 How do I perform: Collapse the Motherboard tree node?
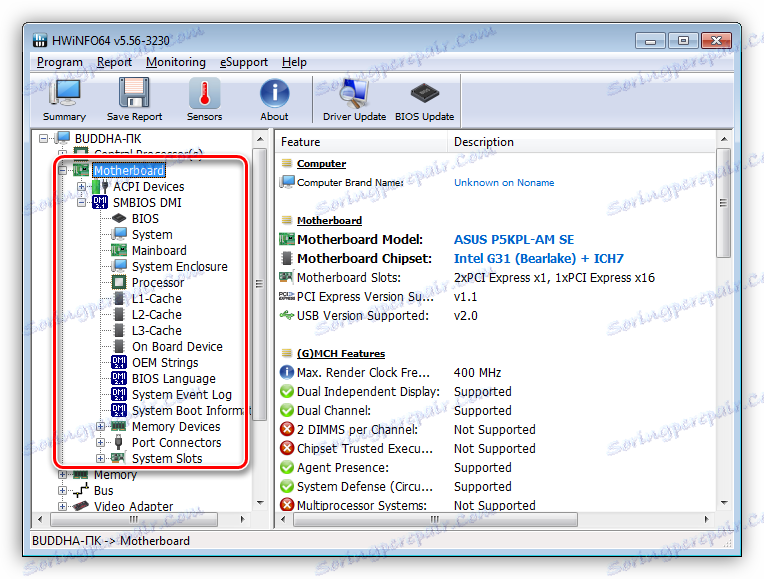point(62,171)
